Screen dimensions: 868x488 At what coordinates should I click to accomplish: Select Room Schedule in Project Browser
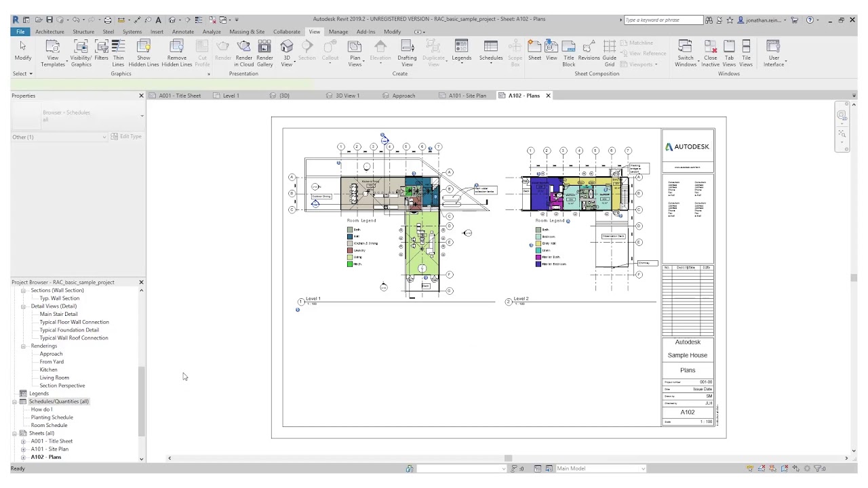coord(49,425)
